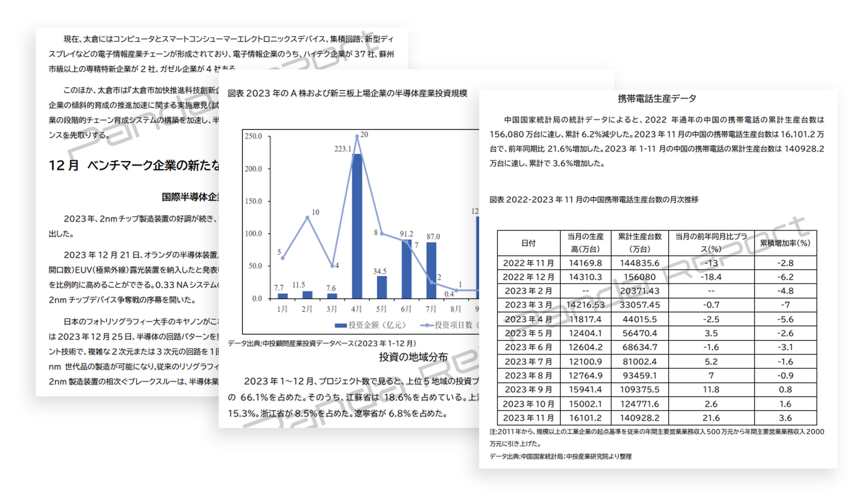Viewport: 868px width, 497px height.
Task: Click the line chart point labeled 10
Action: click(x=307, y=218)
